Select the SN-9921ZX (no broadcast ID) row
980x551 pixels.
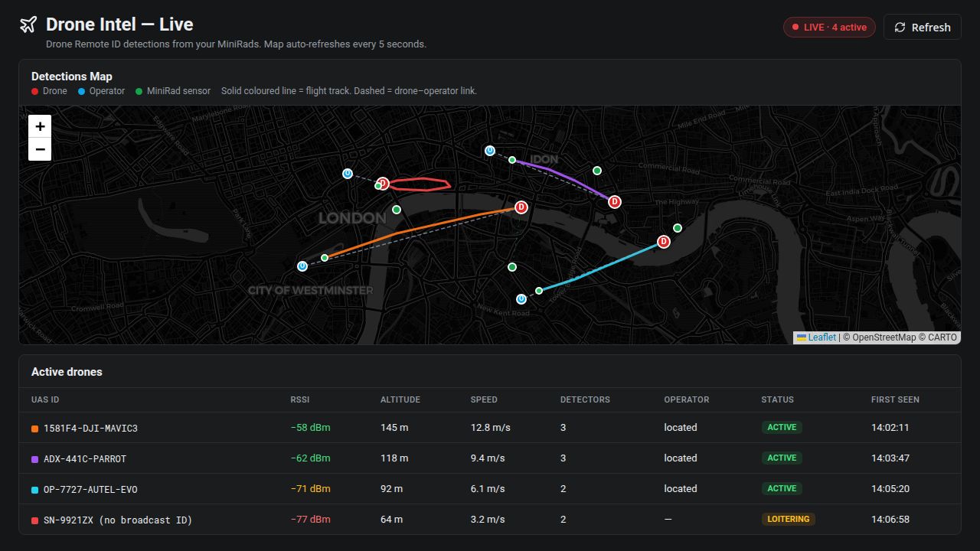490,520
